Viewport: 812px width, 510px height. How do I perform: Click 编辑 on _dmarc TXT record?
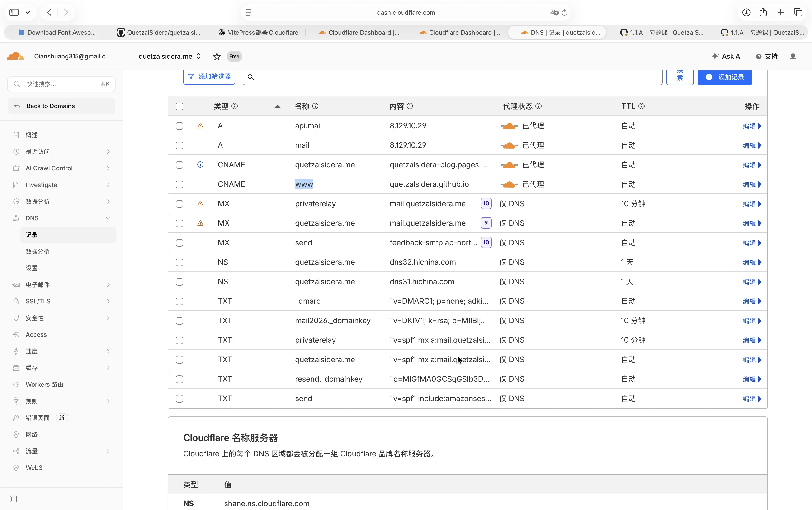coord(752,301)
